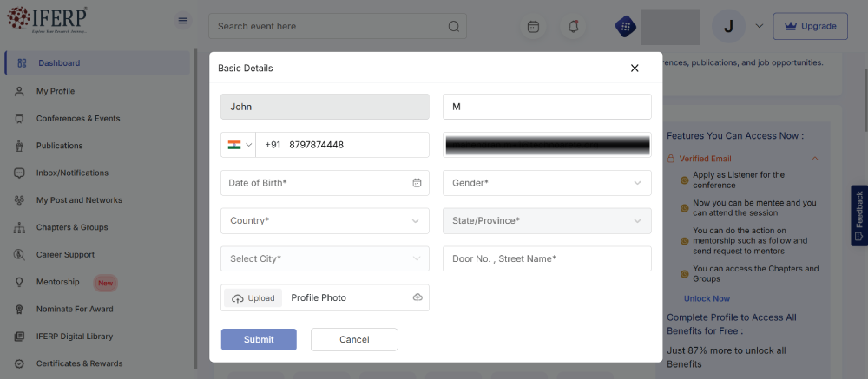This screenshot has width=868, height=379.
Task: Click the apps grid icon
Action: click(623, 27)
